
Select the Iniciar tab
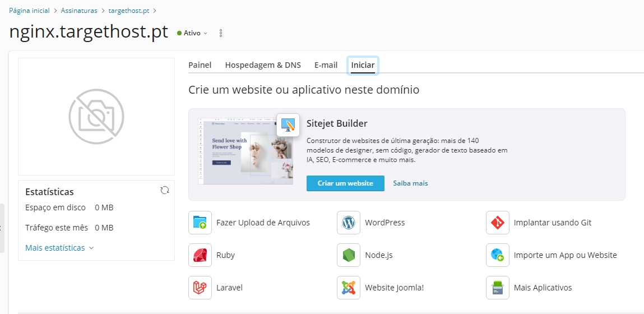click(363, 66)
